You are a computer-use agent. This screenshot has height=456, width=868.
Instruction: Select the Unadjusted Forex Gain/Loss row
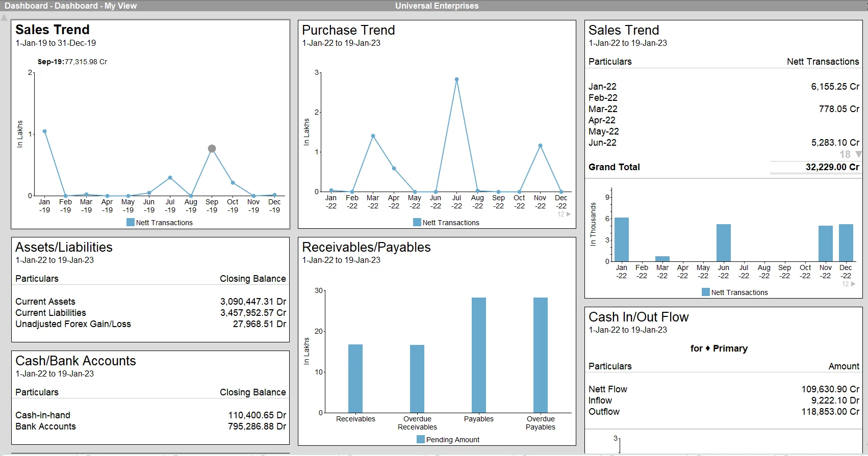click(x=150, y=324)
